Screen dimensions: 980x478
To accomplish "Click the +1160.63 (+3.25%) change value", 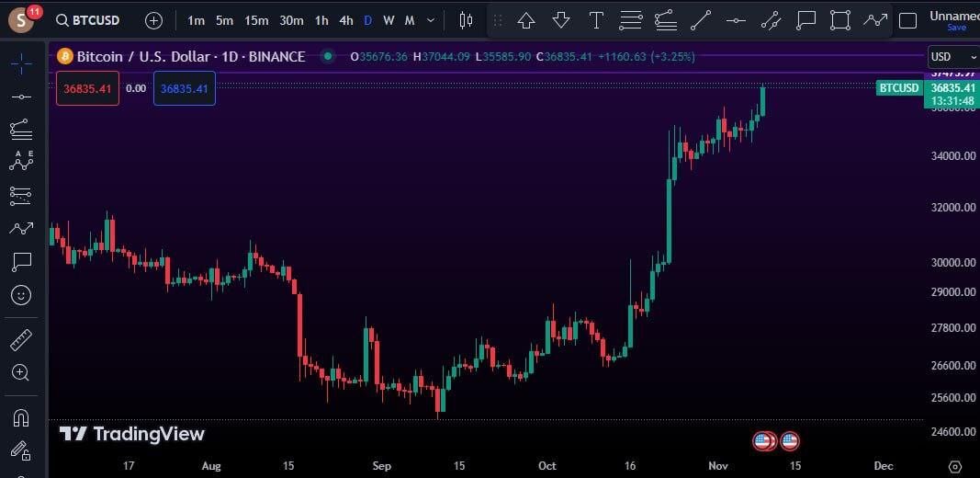I will (x=647, y=57).
